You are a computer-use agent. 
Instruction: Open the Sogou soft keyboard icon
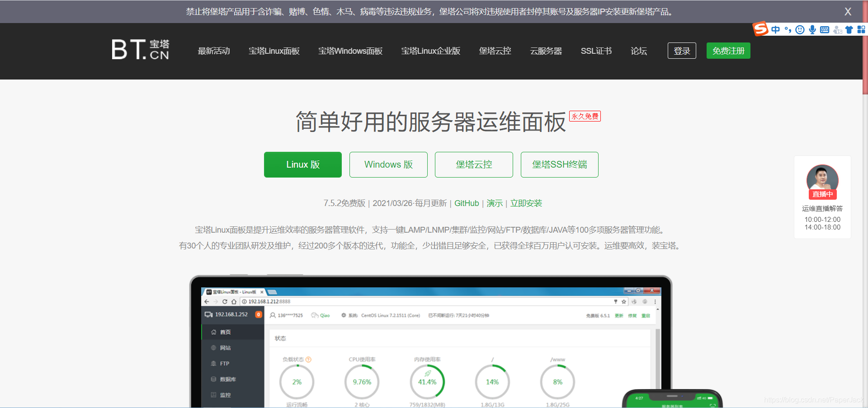[825, 30]
